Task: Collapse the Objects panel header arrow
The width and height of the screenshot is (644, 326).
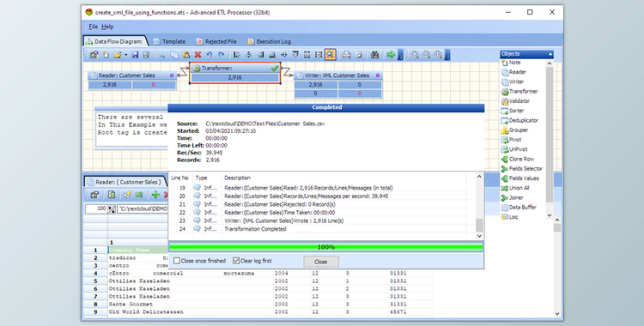Action: [550, 54]
